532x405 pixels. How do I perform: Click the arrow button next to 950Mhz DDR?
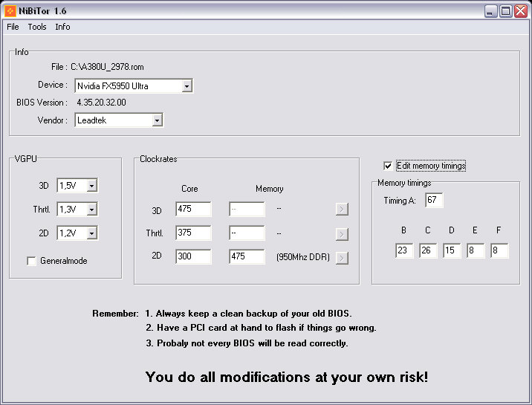(x=342, y=258)
